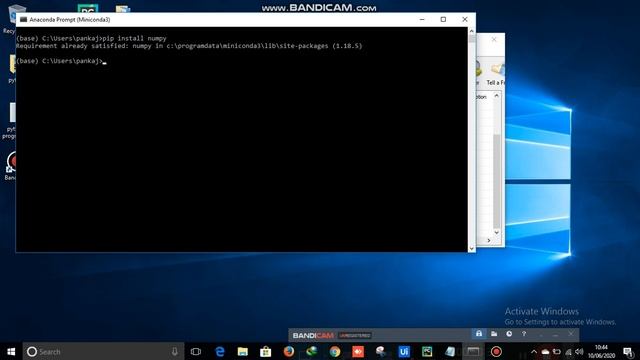This screenshot has width=640, height=360.
Task: Open the clock showing 10:44
Action: [x=601, y=351]
